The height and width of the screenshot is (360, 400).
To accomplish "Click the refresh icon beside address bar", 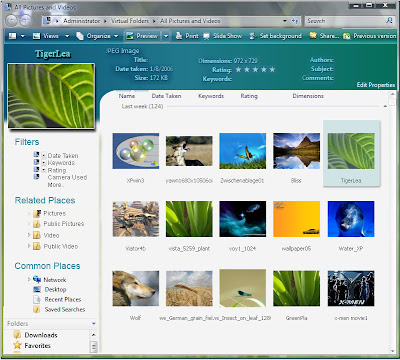I will [295, 21].
